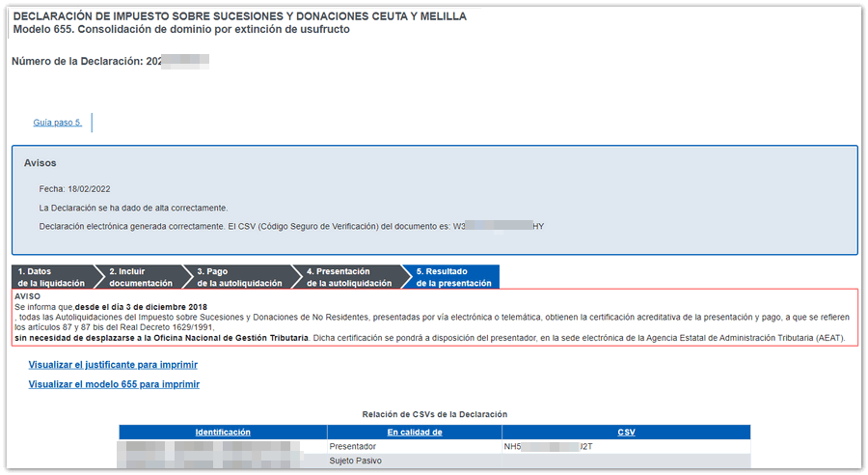
Task: Click step 5 'Resultado de la presentación'
Action: [x=453, y=277]
